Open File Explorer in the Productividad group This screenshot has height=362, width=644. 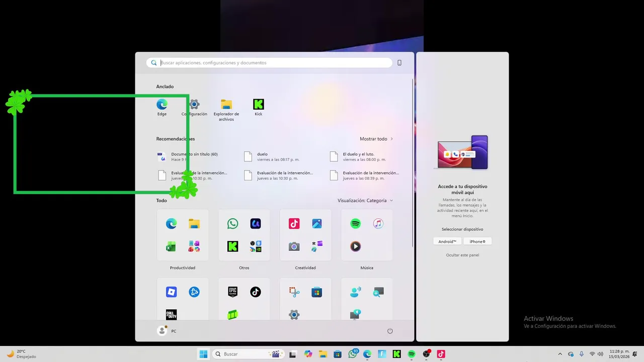tap(194, 224)
